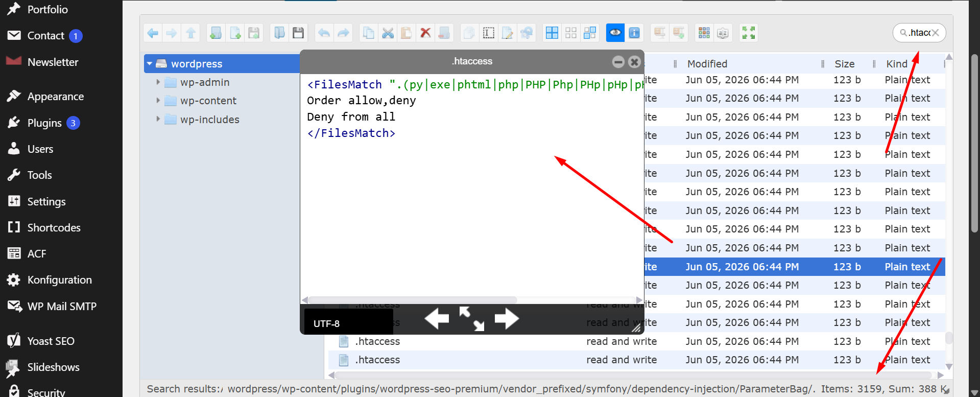The image size is (980, 397).
Task: Collapse the wordpress root tree node
Action: [150, 64]
